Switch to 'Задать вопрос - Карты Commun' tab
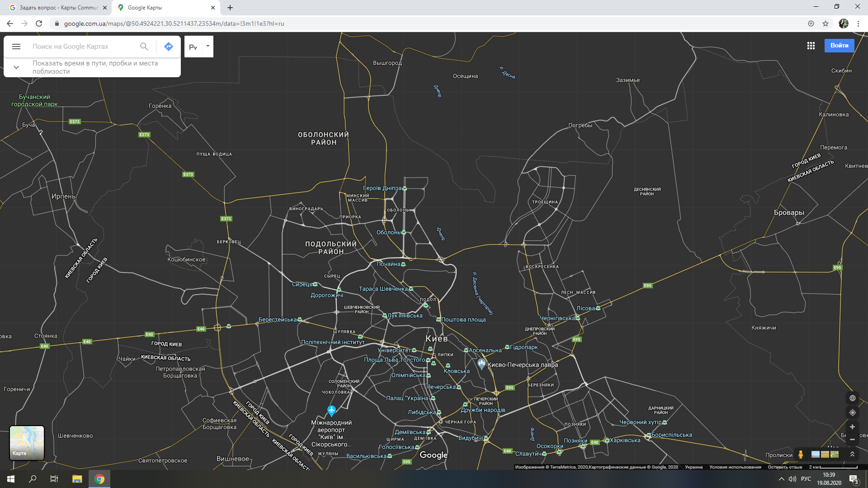The width and height of the screenshot is (868, 488). (x=59, y=8)
